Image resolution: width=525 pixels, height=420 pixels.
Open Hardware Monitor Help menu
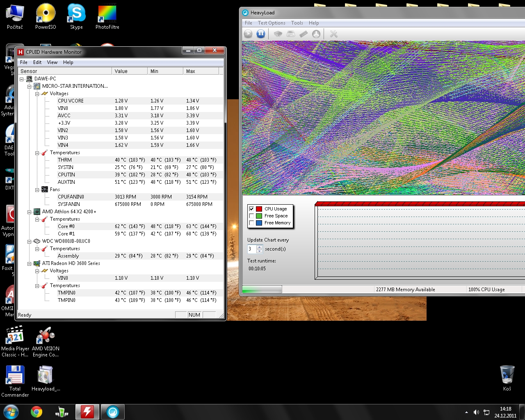click(68, 62)
